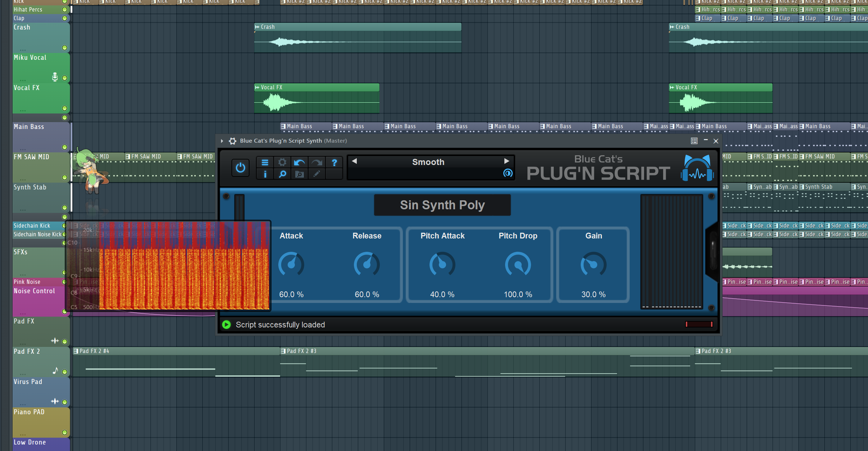Mute the FM SAW MID track
Image resolution: width=868 pixels, height=451 pixels.
point(64,177)
